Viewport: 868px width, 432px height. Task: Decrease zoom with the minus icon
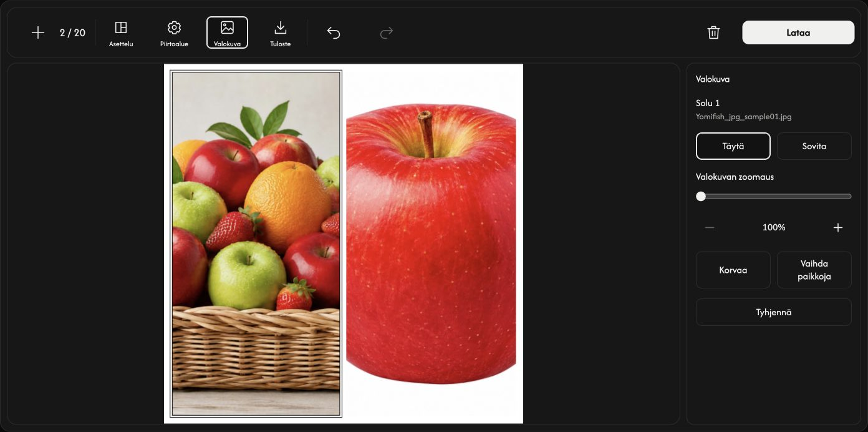[710, 227]
